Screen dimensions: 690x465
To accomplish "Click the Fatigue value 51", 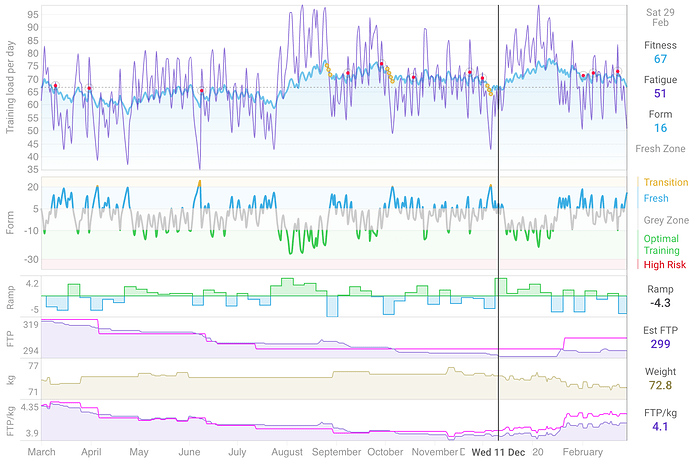I will pyautogui.click(x=660, y=93).
